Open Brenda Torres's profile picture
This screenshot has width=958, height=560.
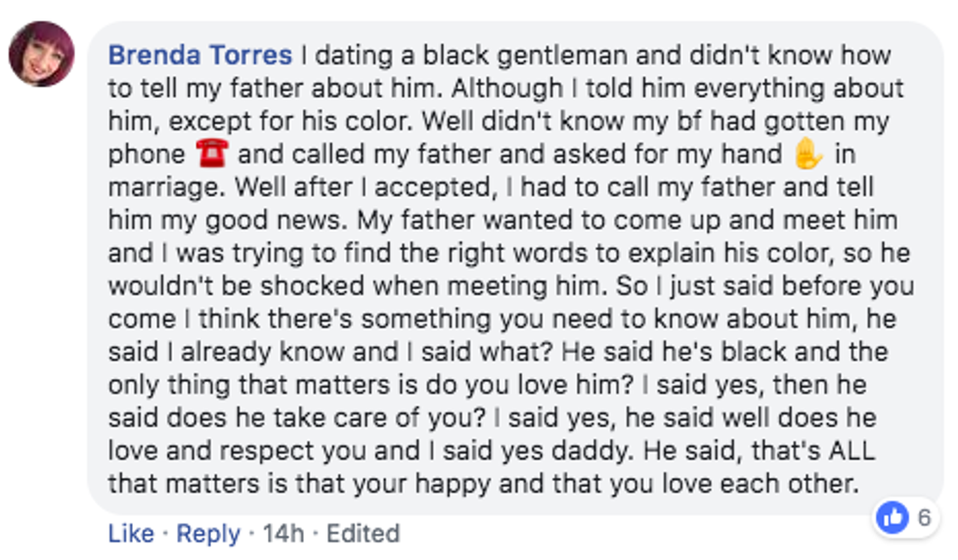tap(41, 54)
